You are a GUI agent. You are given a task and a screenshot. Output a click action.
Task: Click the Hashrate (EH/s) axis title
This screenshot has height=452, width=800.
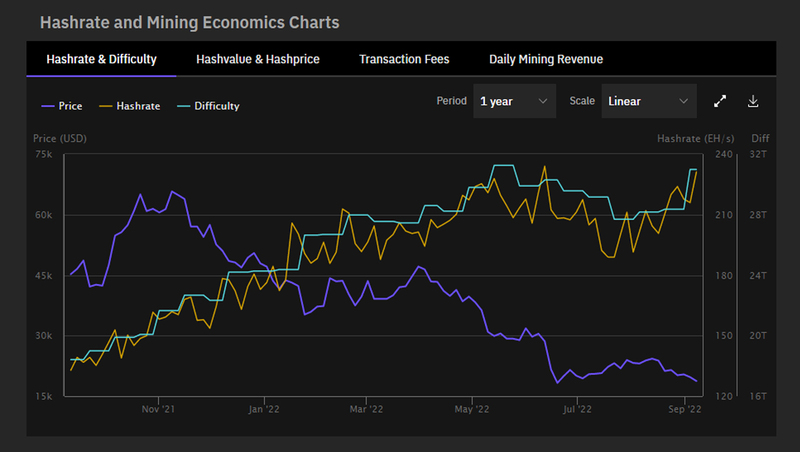click(x=695, y=138)
